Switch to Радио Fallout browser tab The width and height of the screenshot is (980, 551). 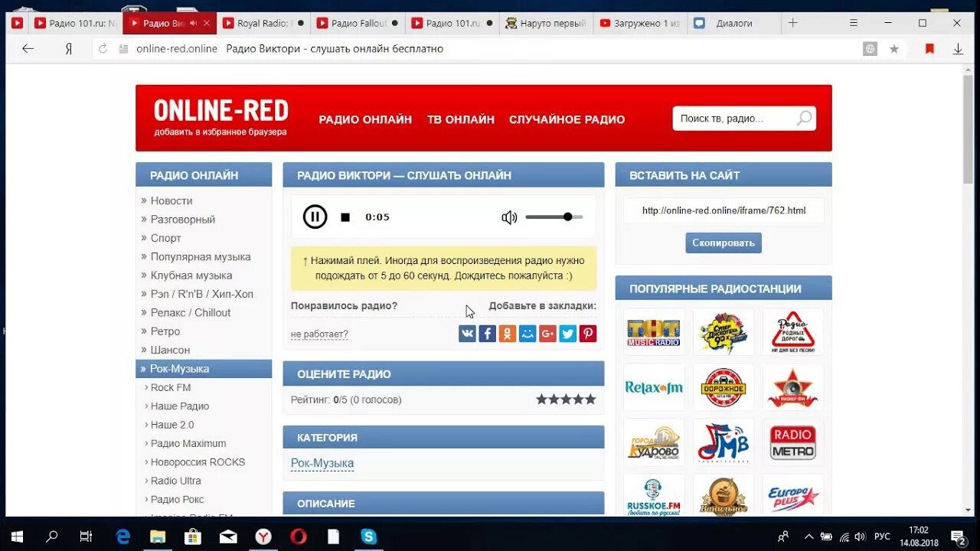pyautogui.click(x=358, y=23)
